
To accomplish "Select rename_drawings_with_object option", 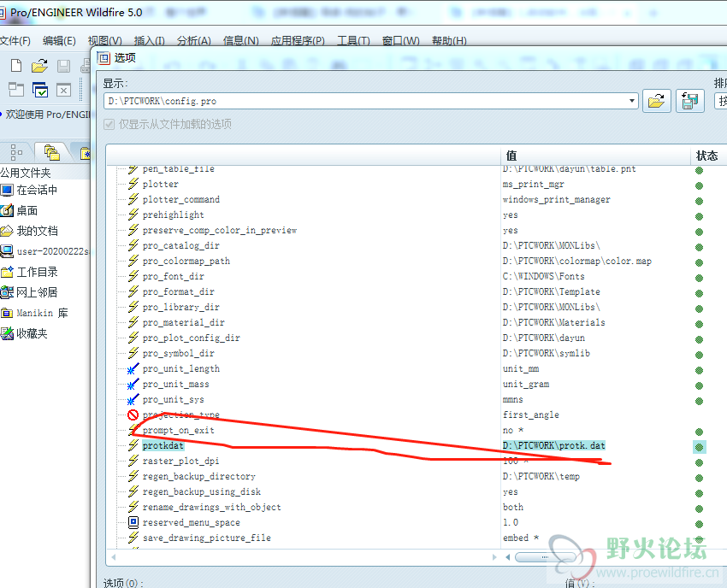I will point(211,507).
